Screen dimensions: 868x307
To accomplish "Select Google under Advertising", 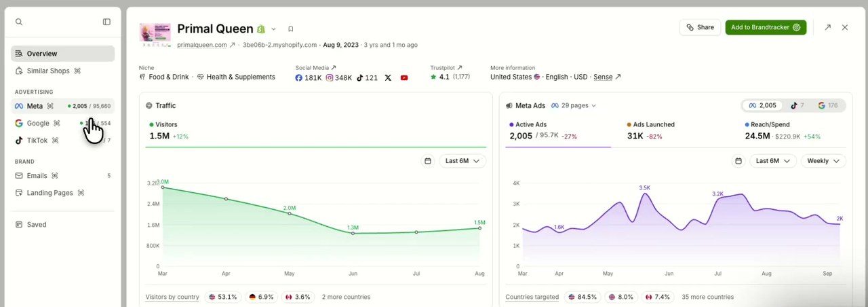I will (x=62, y=123).
